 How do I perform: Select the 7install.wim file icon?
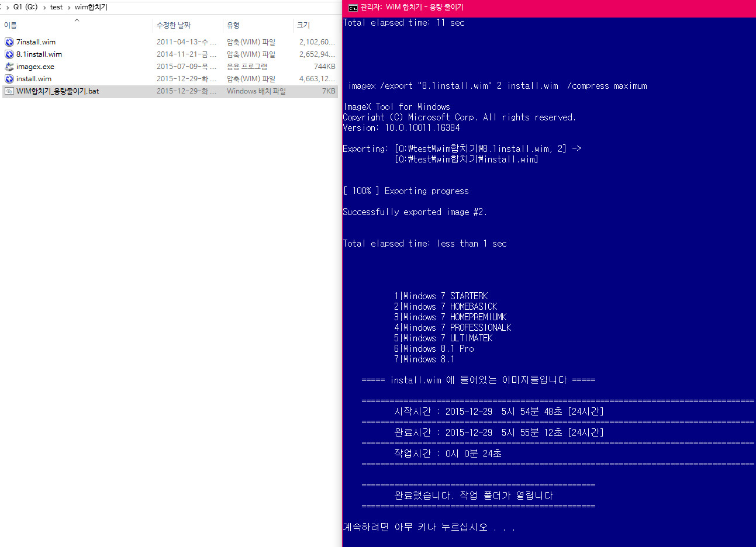[x=9, y=42]
